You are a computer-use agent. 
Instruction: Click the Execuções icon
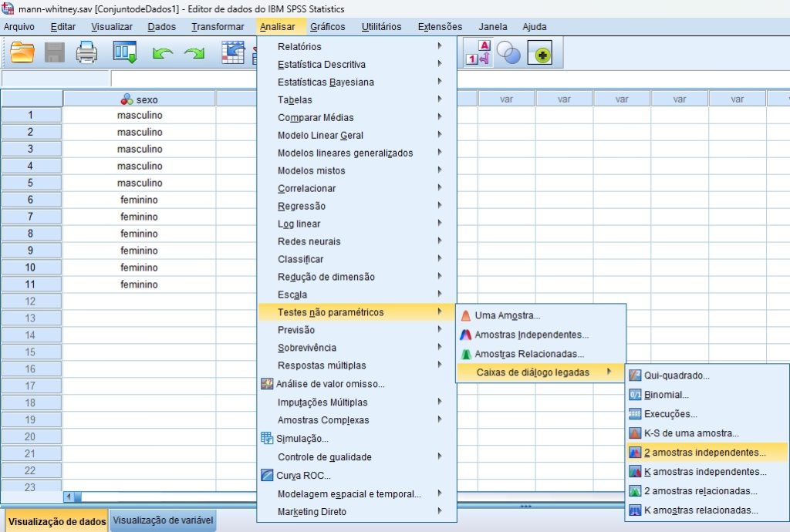(635, 414)
